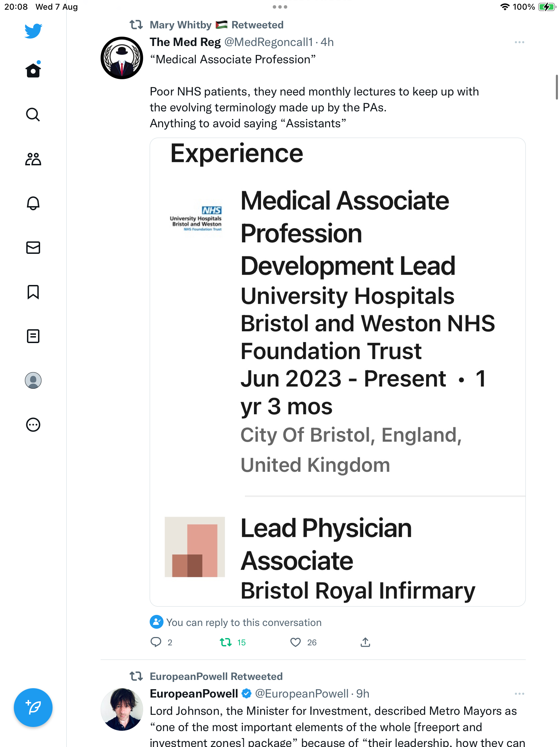Open Lists icon in sidebar
Screen dimensions: 560x747
tap(33, 336)
